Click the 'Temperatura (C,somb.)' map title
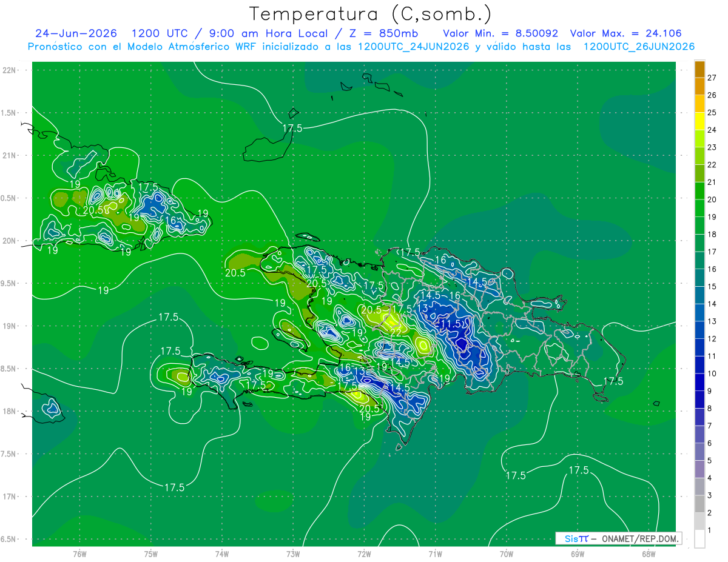Image resolution: width=728 pixels, height=562 pixels. (x=370, y=14)
